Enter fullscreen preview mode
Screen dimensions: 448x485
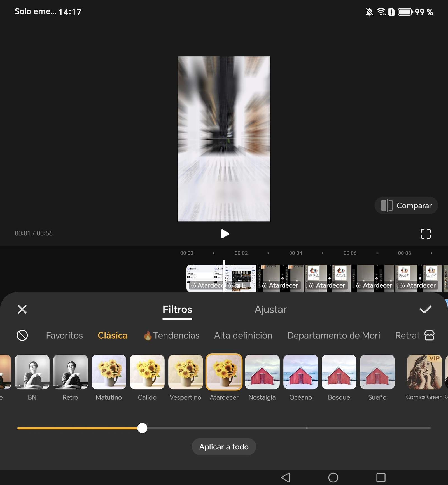(425, 234)
